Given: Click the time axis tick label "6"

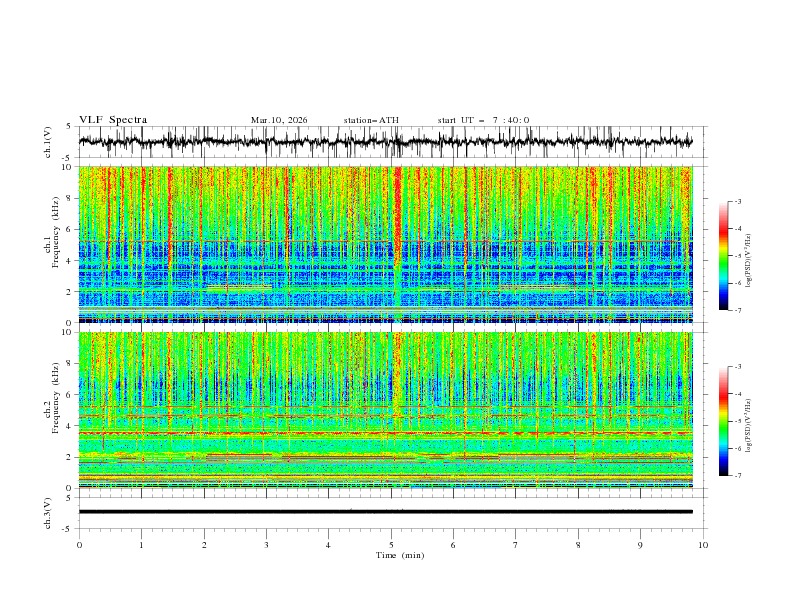Looking at the screenshot, I should click(453, 545).
